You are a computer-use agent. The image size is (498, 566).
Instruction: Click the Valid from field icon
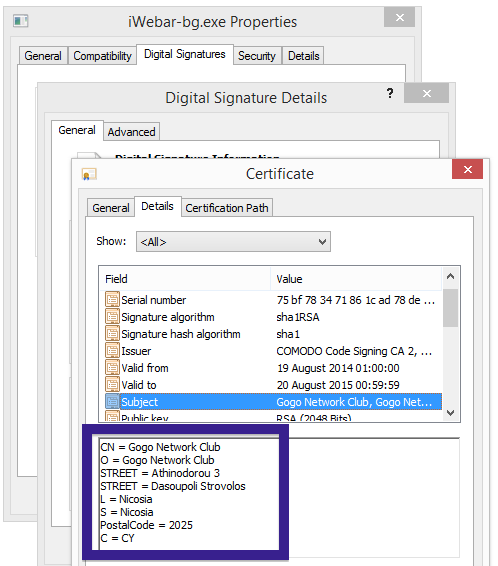tap(112, 367)
